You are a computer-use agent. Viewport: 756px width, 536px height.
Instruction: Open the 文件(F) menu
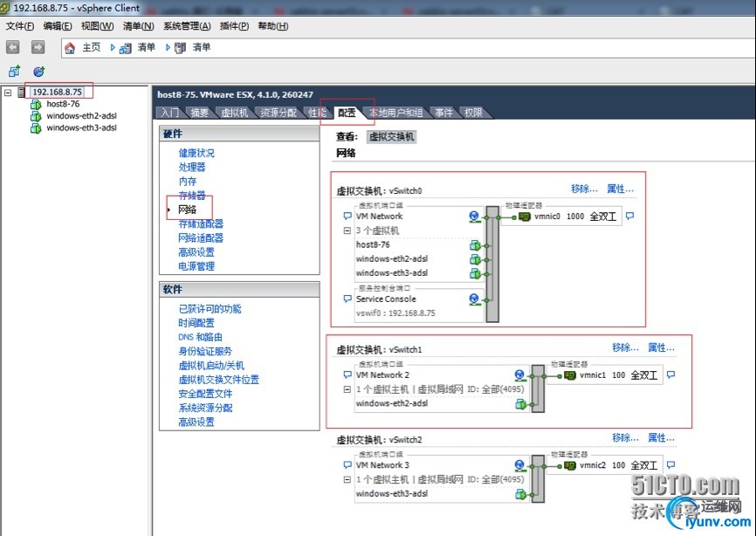point(20,26)
